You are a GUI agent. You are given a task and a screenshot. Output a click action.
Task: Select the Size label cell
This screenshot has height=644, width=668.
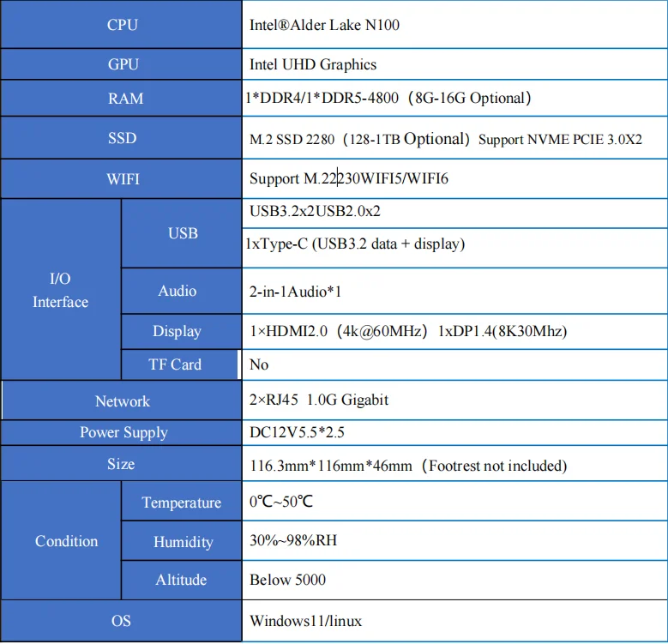122,464
